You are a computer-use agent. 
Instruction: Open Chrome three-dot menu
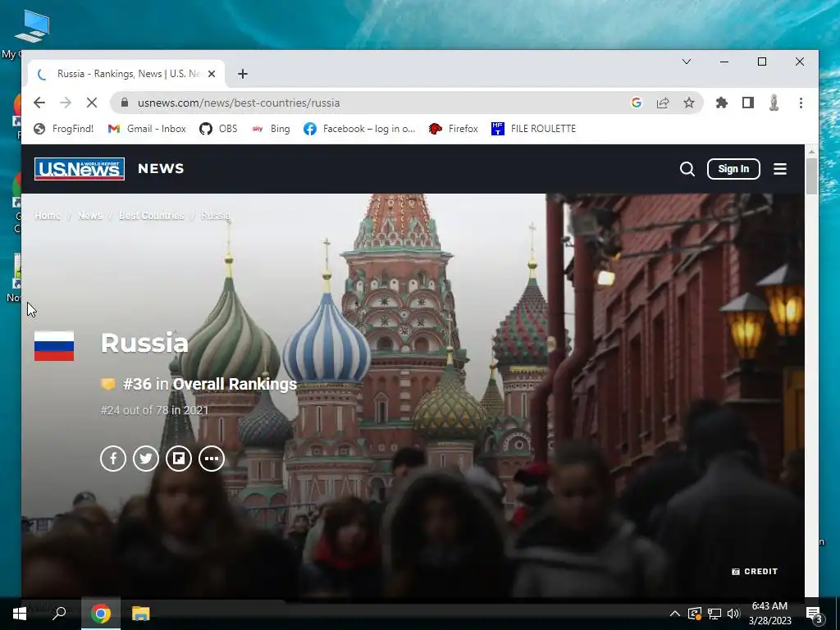[801, 103]
